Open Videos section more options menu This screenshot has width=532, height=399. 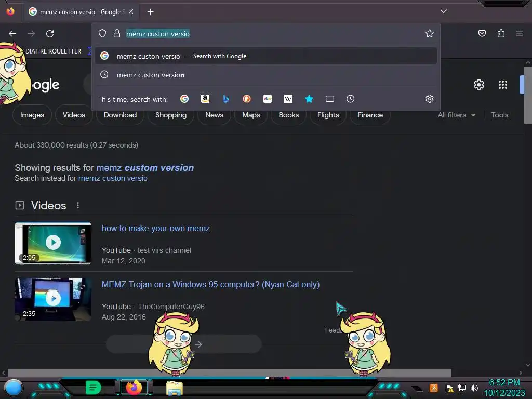(78, 205)
